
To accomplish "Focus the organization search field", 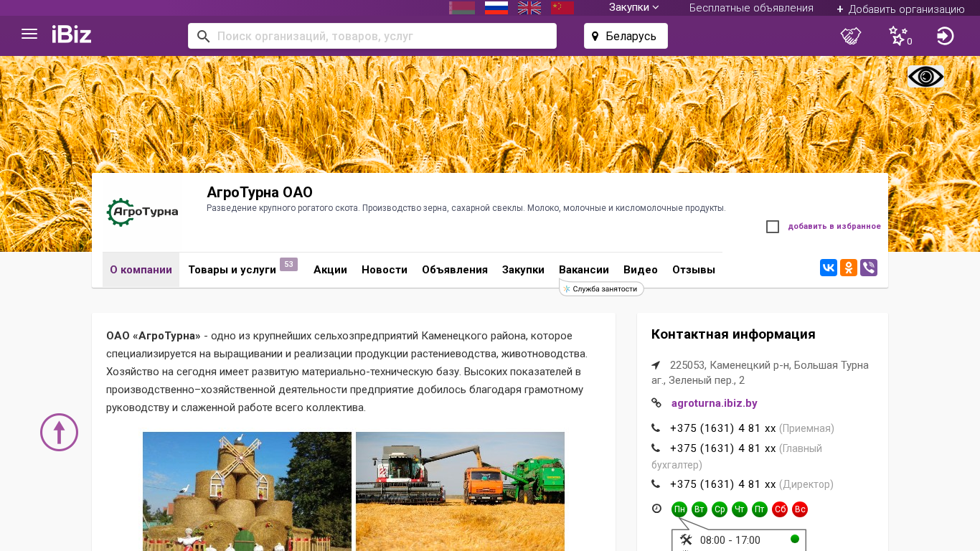I will [380, 36].
